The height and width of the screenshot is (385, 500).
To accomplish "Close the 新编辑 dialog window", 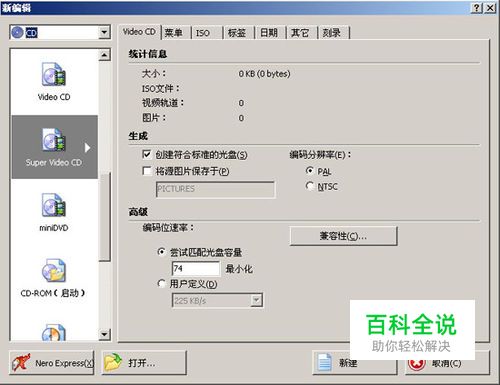I will click(490, 8).
